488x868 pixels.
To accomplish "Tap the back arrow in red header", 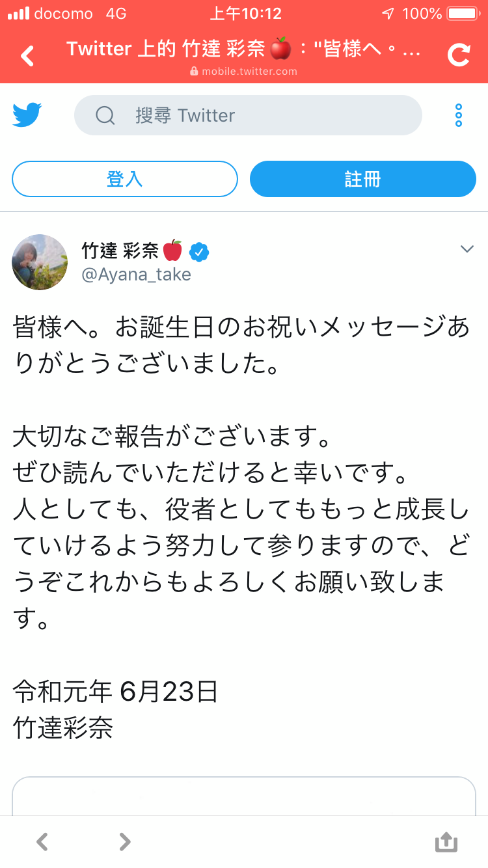I will coord(27,56).
